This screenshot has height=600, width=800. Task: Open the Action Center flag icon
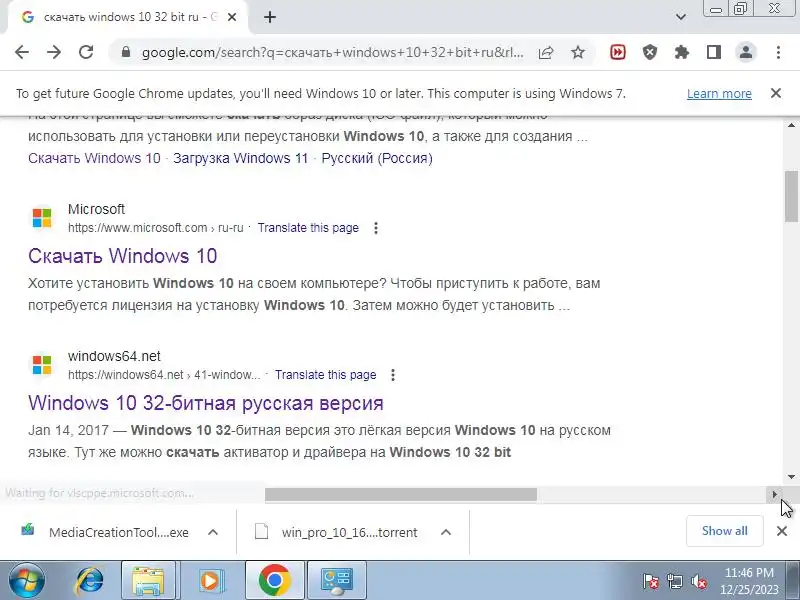651,581
